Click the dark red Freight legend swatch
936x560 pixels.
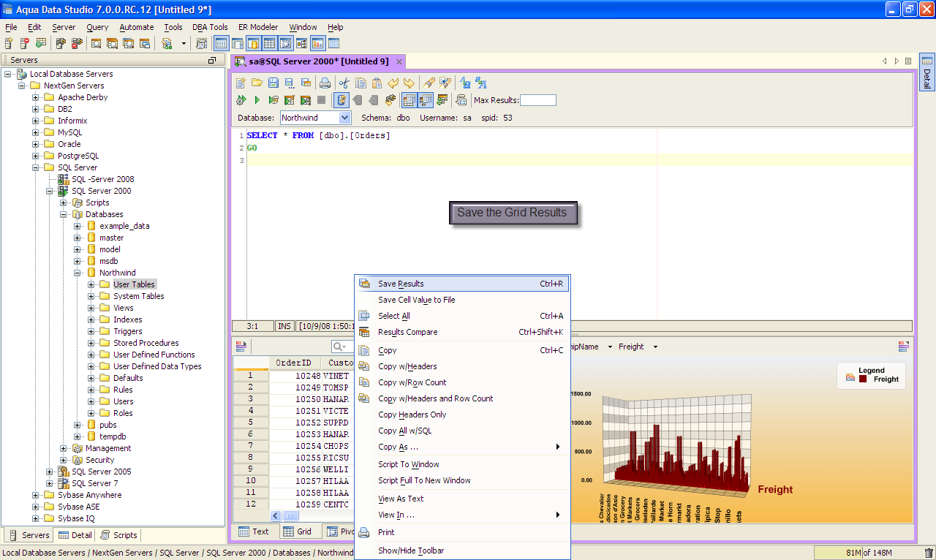click(x=863, y=379)
